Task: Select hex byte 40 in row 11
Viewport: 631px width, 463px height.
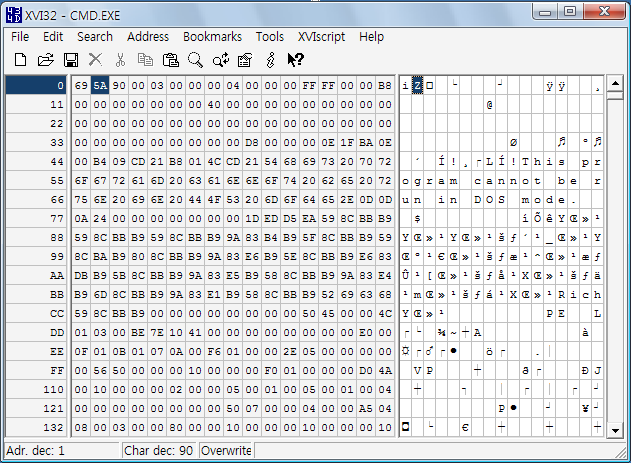Action: coord(214,105)
